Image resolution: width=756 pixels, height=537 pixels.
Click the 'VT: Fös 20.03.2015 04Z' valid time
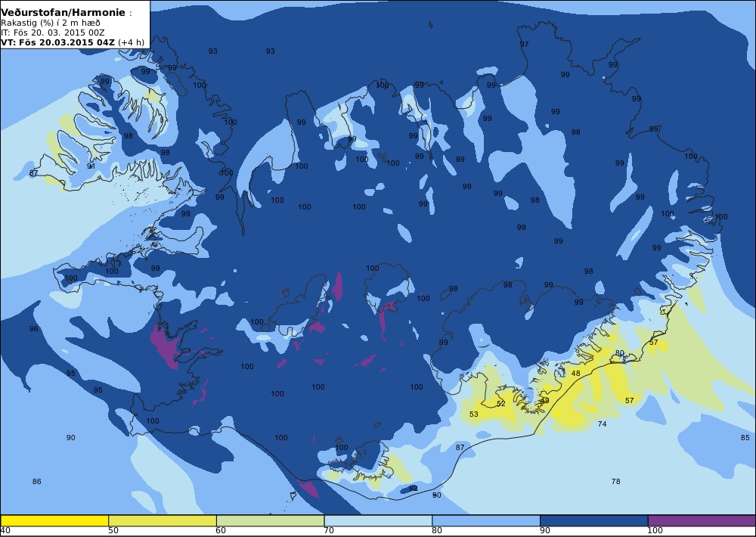[58, 42]
